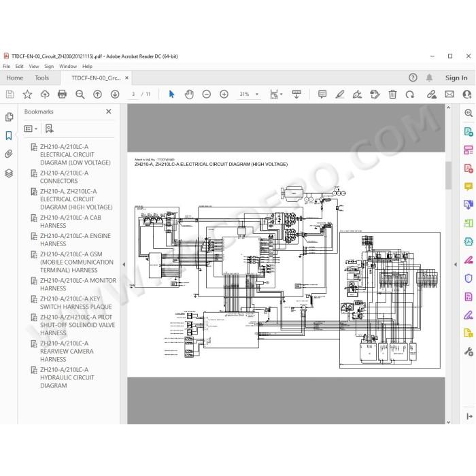476x476 pixels.
Task: Open the attachments paperclip panel
Action: 9,154
